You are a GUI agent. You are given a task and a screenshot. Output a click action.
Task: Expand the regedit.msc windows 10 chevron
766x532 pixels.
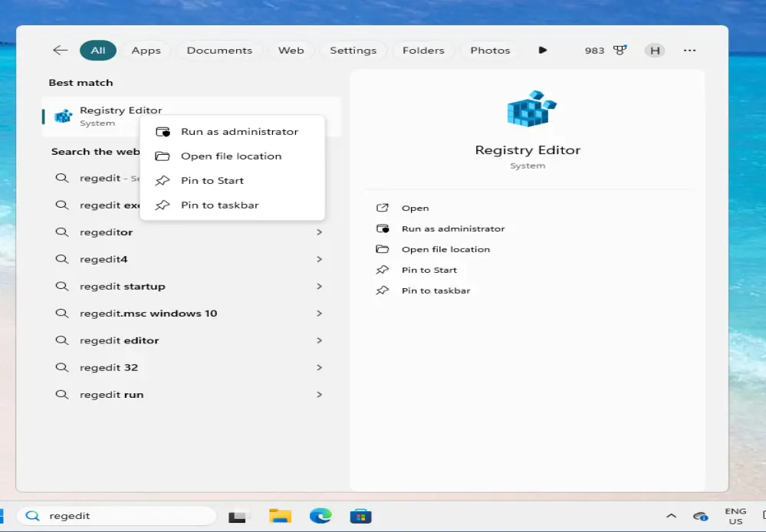[x=319, y=313]
